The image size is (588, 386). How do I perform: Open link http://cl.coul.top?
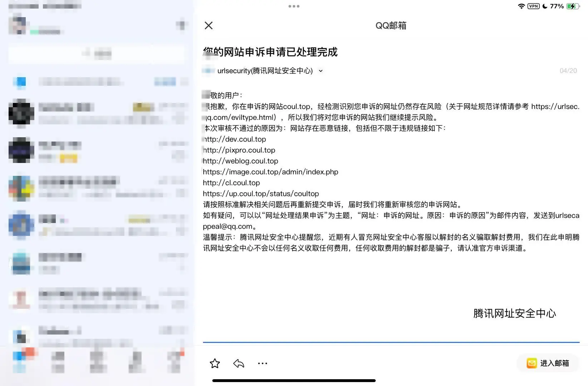231,183
